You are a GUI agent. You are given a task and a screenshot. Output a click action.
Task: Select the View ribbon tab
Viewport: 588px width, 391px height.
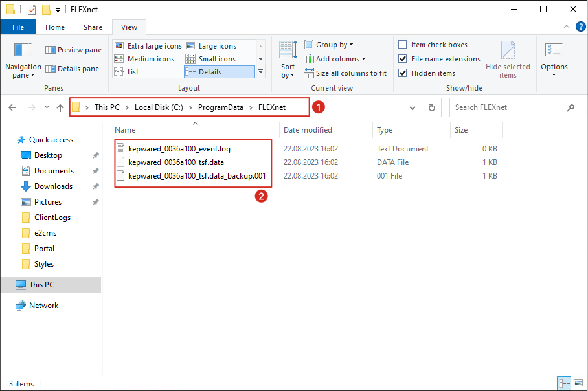[x=129, y=27]
